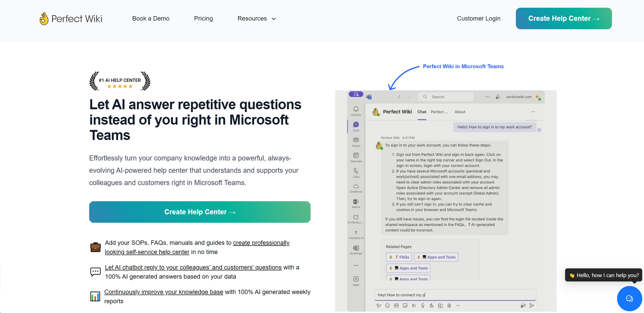The image size is (644, 313).
Task: Expand the sidebar more options ellipsis
Action: point(356,265)
